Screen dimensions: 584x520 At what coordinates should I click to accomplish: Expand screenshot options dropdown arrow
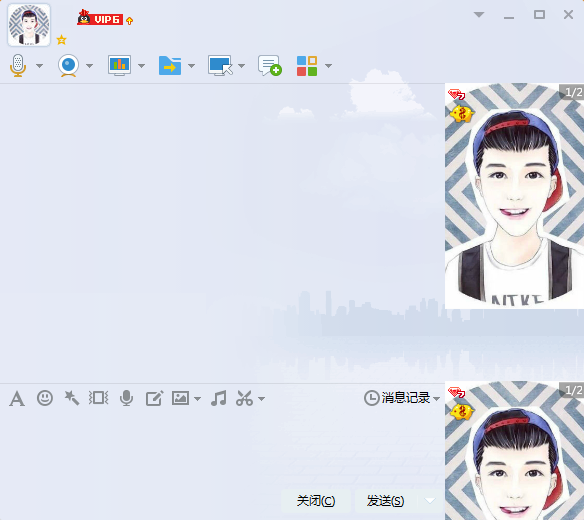click(261, 399)
